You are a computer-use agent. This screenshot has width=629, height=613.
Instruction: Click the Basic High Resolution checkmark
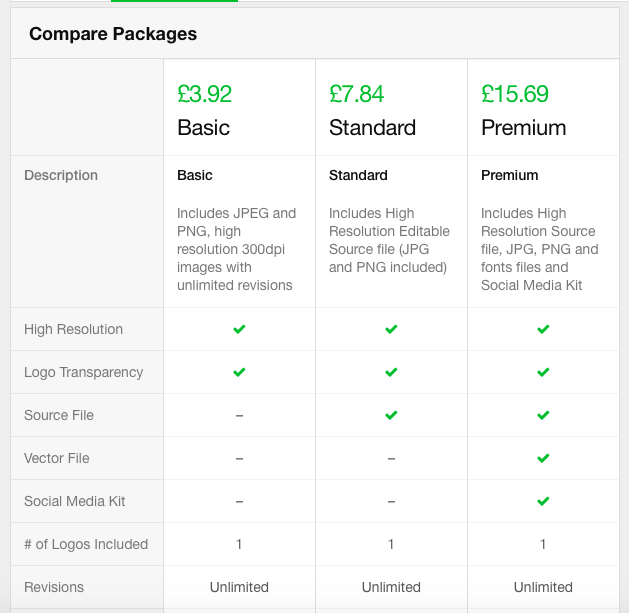pos(239,329)
